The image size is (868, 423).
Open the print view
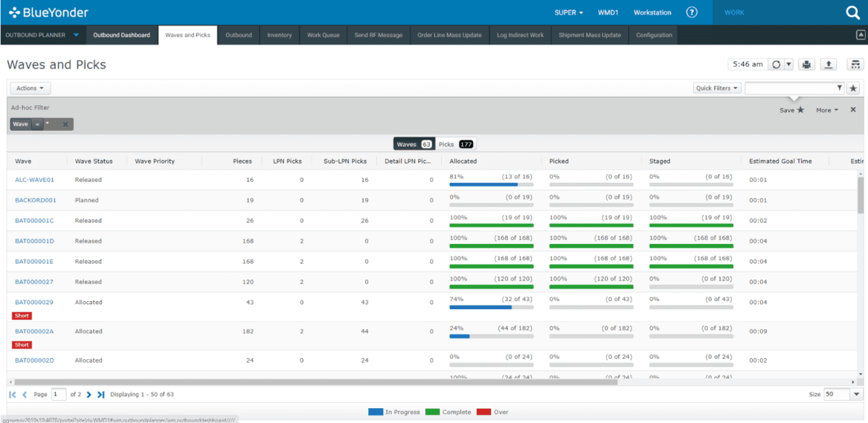coord(806,64)
